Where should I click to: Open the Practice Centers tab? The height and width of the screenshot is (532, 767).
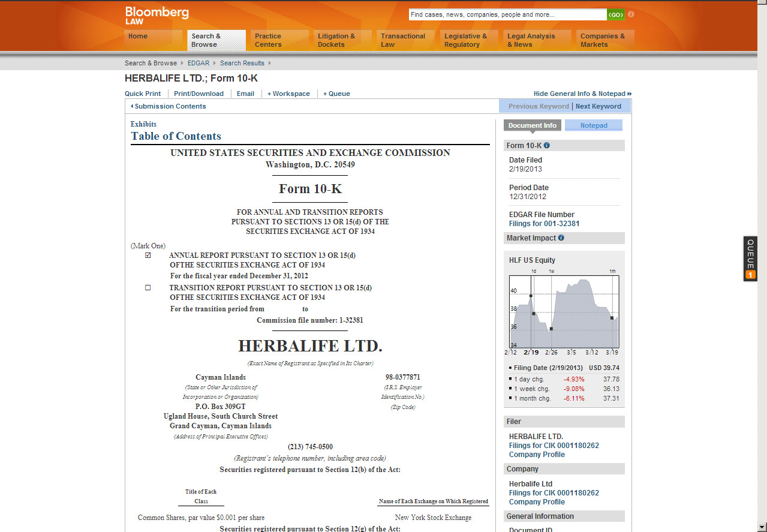point(279,40)
